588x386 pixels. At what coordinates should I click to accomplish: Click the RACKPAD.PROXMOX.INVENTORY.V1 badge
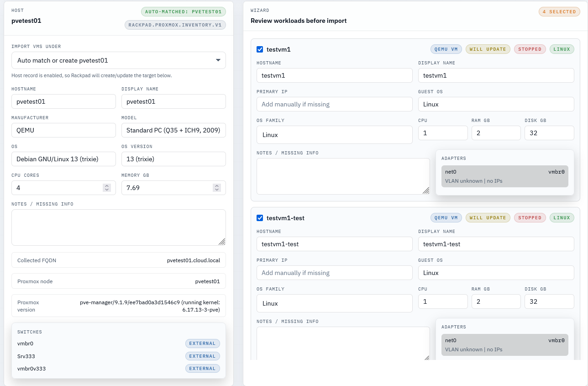(175, 25)
